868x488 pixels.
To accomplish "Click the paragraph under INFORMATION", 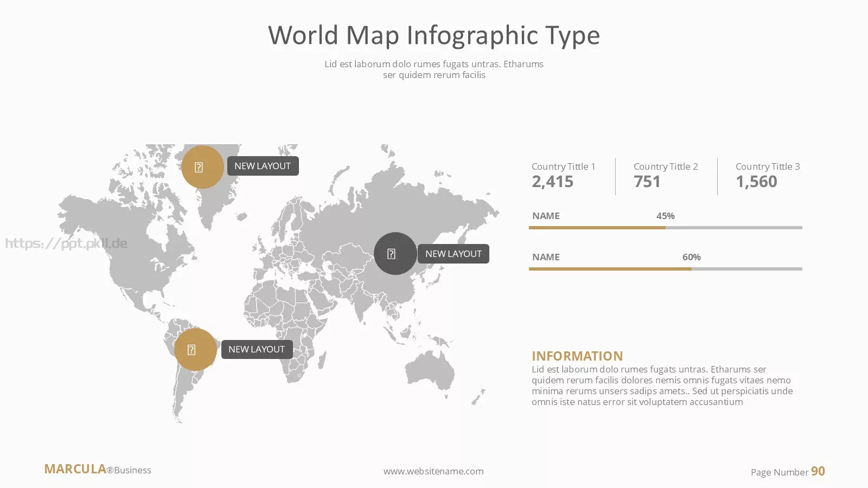I will (x=662, y=386).
